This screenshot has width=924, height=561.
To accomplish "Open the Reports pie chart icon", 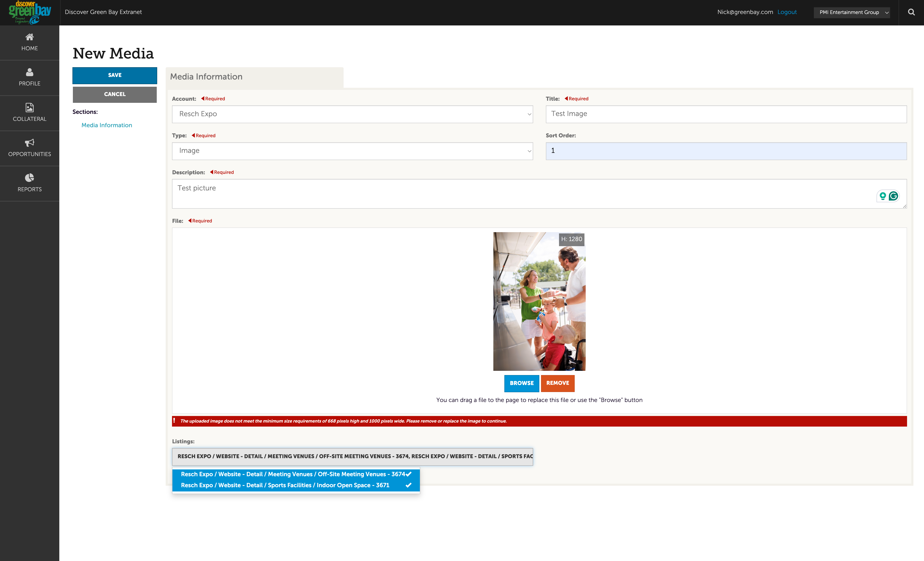I will (30, 177).
